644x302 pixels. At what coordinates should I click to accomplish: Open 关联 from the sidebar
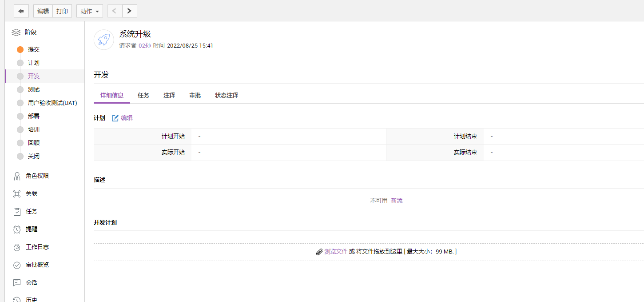tap(32, 193)
